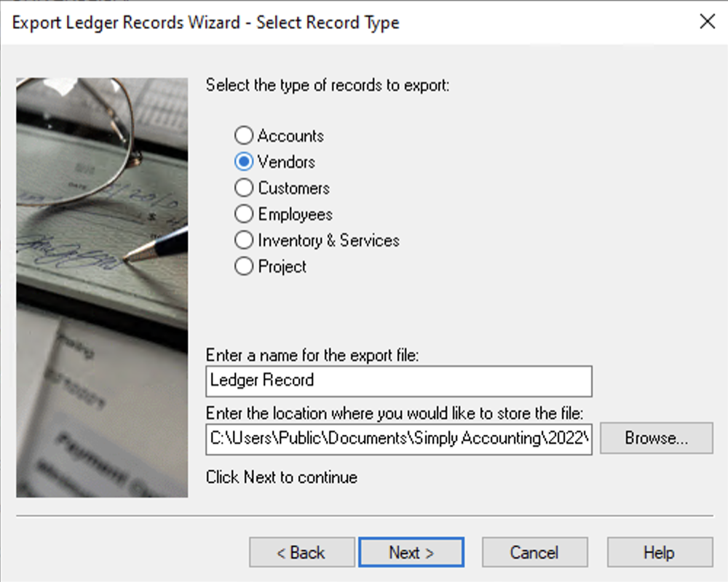
Task: Select the Project record type
Action: tap(244, 266)
